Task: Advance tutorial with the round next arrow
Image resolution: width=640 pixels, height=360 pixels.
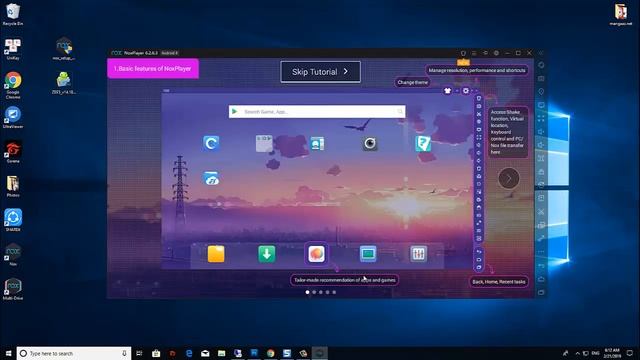Action: click(509, 178)
